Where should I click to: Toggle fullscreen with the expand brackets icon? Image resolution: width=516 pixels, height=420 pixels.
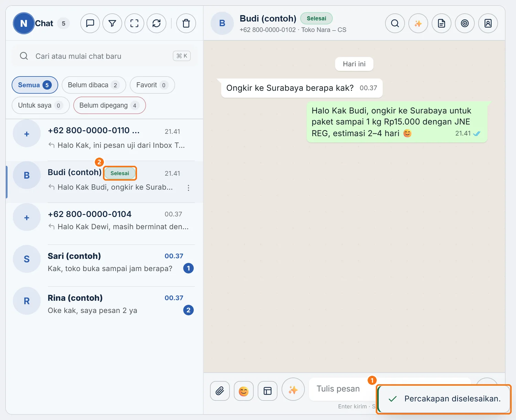click(134, 23)
